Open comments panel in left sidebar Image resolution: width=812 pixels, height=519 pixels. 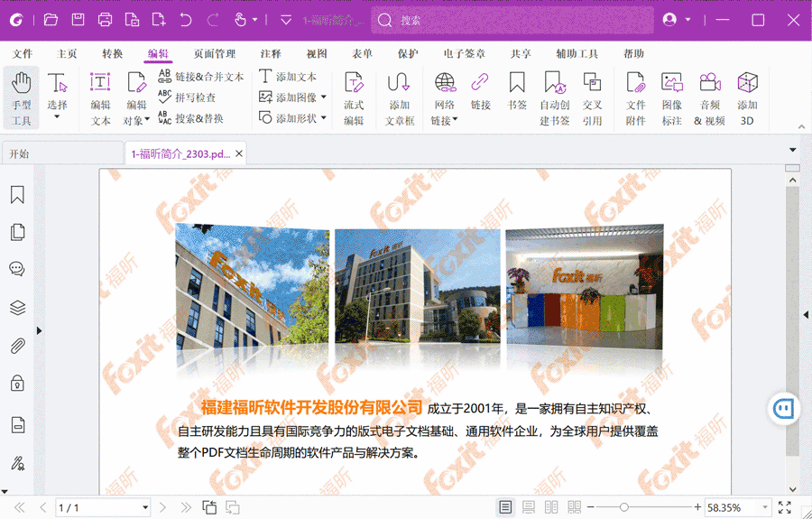pos(18,269)
